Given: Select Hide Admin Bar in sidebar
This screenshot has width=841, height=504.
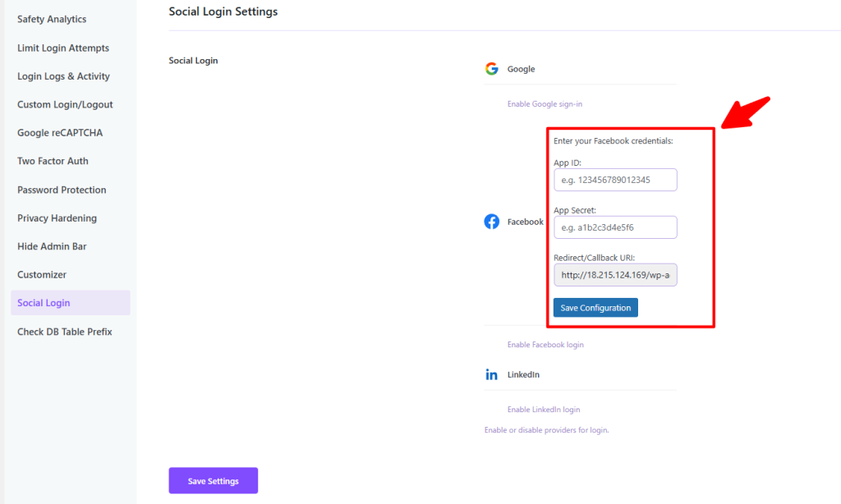Looking at the screenshot, I should pos(52,246).
